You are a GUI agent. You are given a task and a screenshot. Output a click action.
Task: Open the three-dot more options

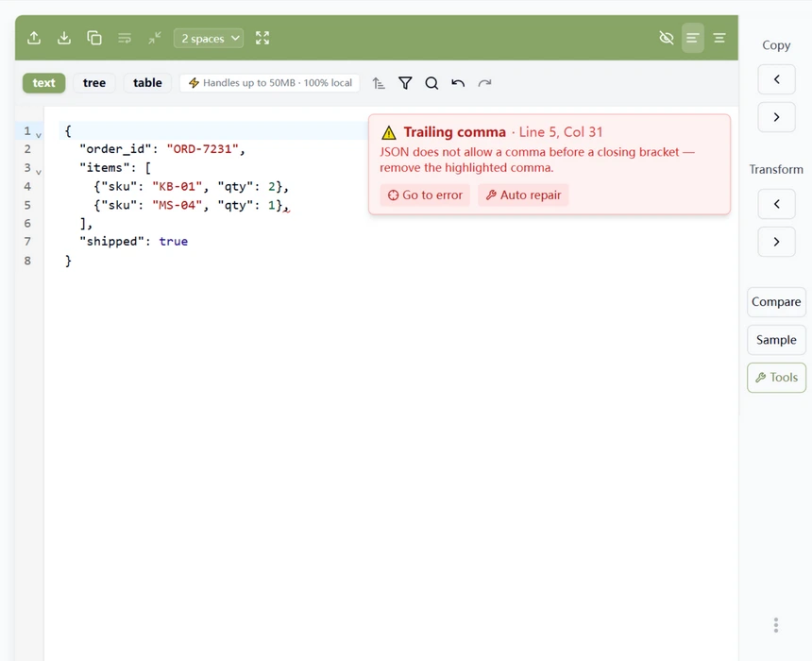coord(776,625)
